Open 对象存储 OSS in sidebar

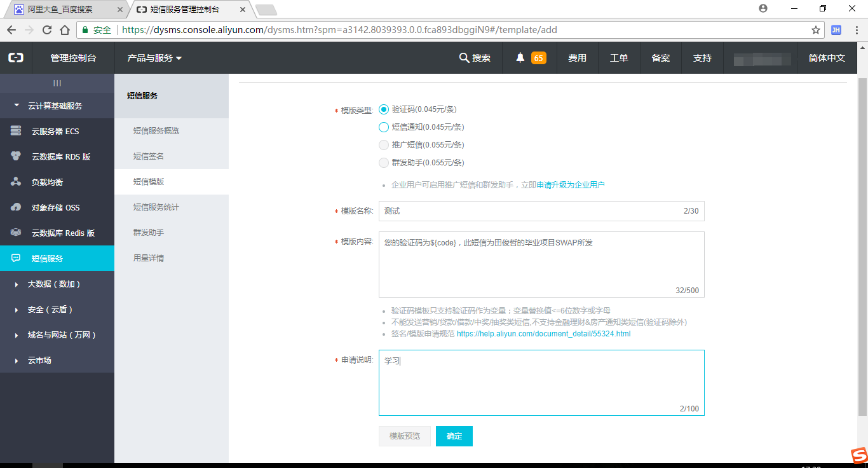[x=55, y=207]
